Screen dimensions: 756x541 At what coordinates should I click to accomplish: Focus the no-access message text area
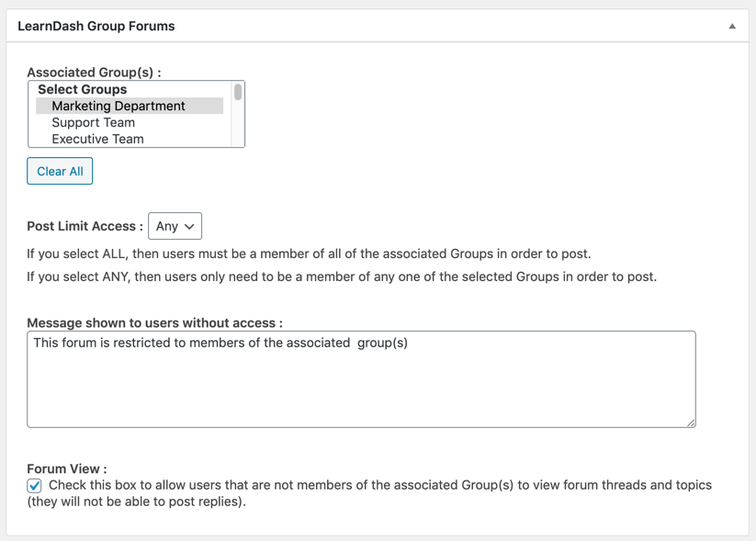(x=361, y=378)
